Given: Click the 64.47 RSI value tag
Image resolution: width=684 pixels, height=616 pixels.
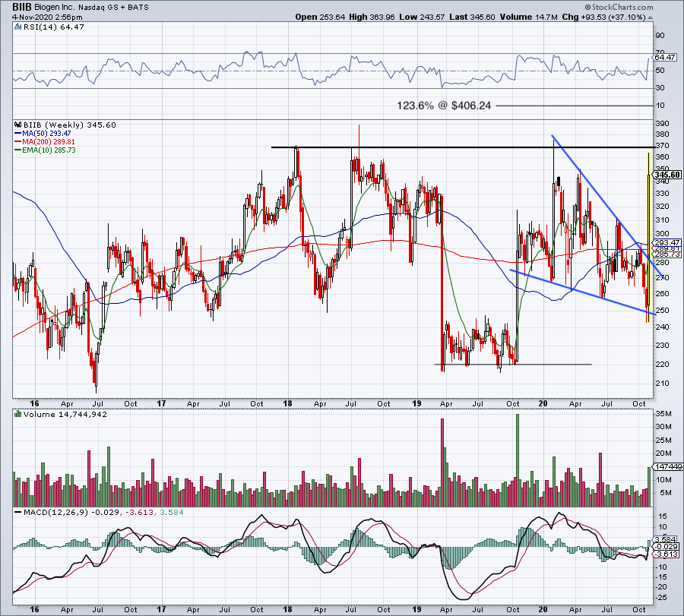Looking at the screenshot, I should click(x=665, y=57).
